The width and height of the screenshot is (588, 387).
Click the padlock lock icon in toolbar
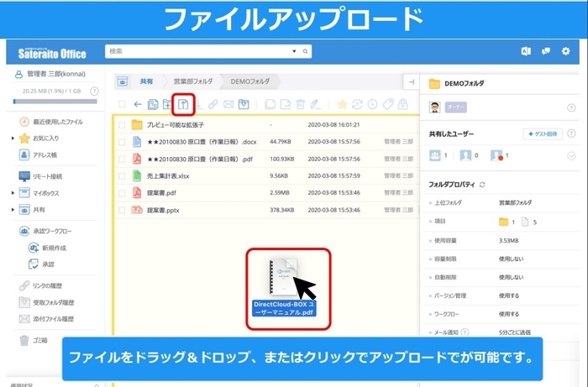(402, 104)
